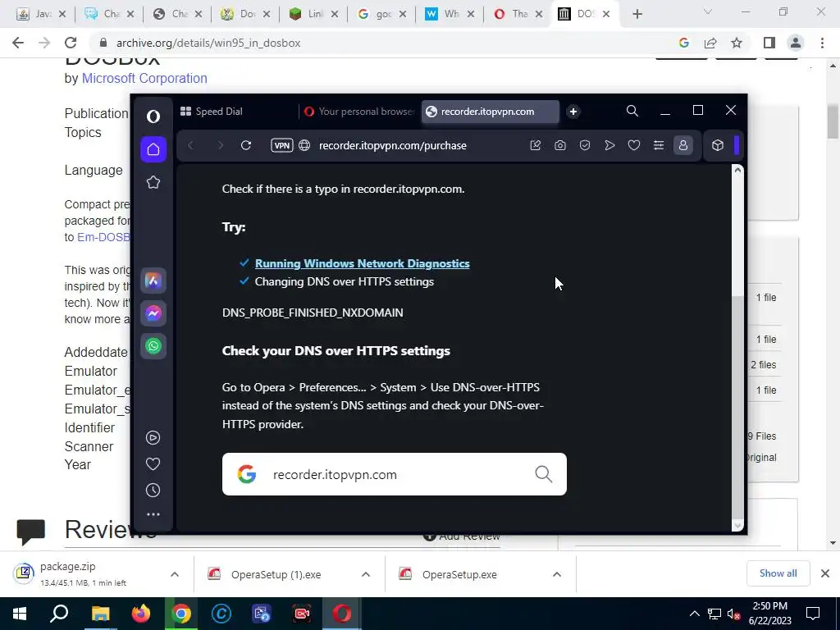Click Opera address bar recorder.itopvpn.com/purchase
The height and width of the screenshot is (630, 840).
393,146
